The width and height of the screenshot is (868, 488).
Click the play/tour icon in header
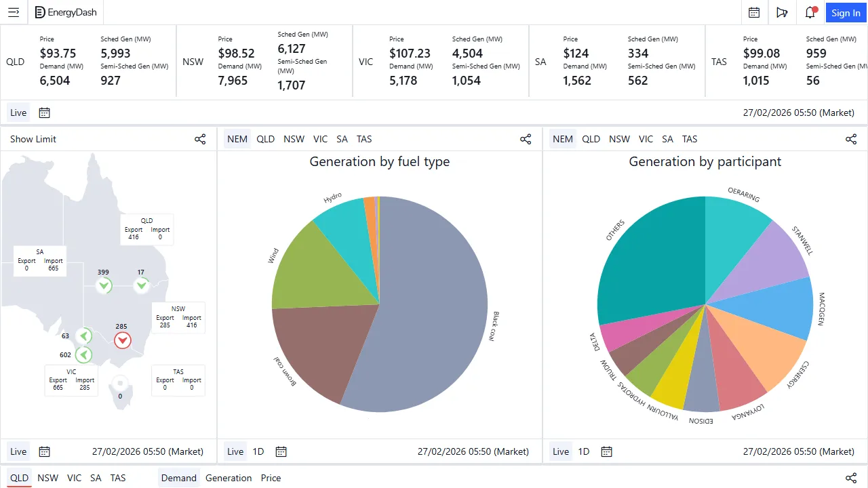pos(782,12)
